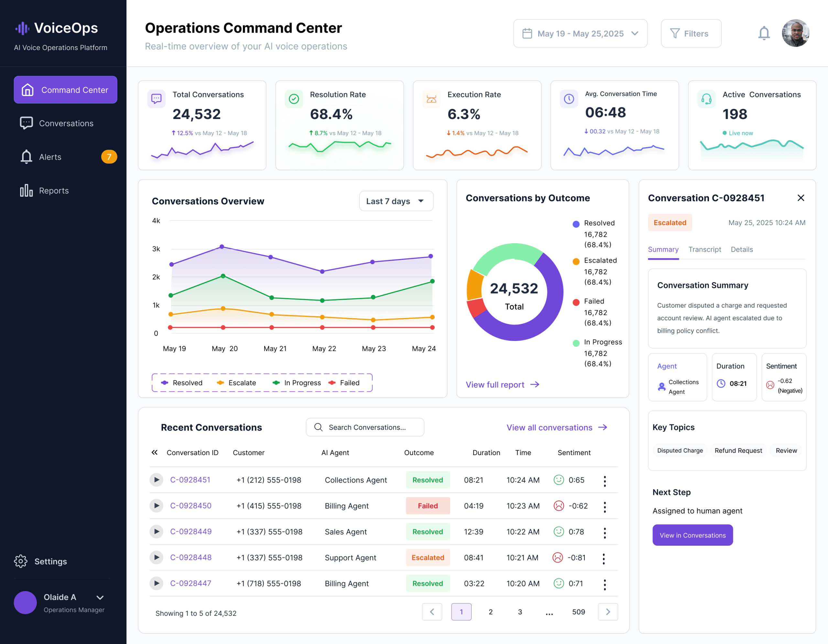Screen dimensions: 828x644
Task: Click the Resolved purple legend dot
Action: [576, 224]
